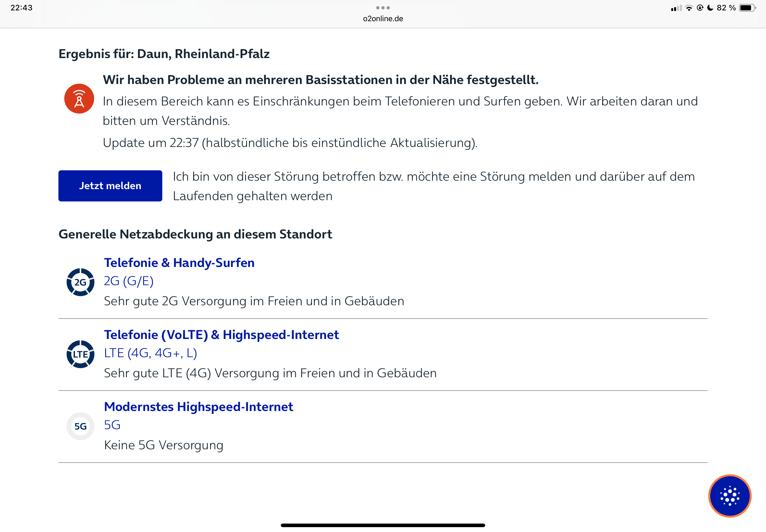Tap the o2online.de address bar
The height and width of the screenshot is (532, 766).
383,19
